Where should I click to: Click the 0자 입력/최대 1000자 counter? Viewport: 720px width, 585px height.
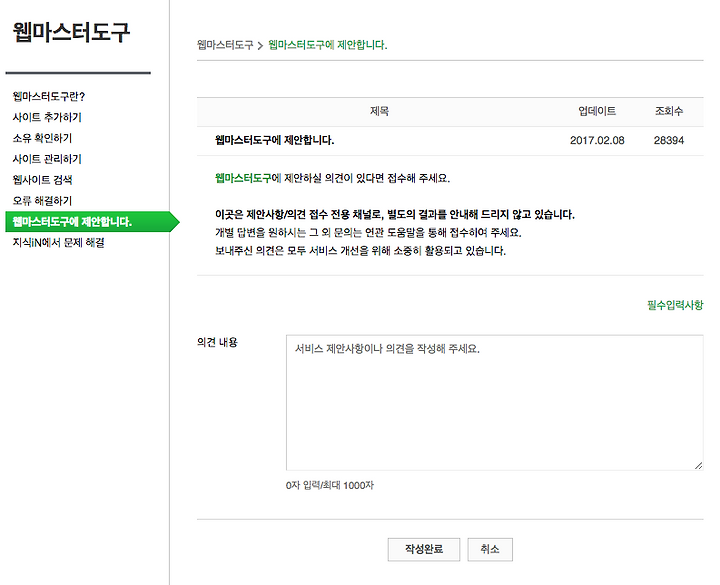330,485
